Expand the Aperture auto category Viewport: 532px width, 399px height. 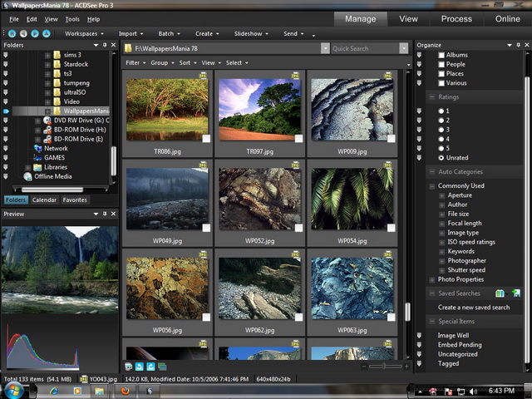pos(442,195)
